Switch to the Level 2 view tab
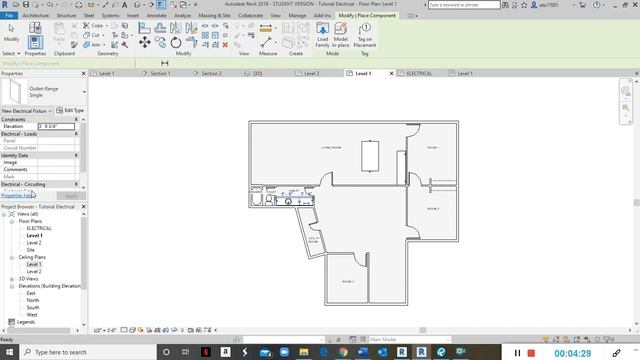640x360 pixels. 311,73
